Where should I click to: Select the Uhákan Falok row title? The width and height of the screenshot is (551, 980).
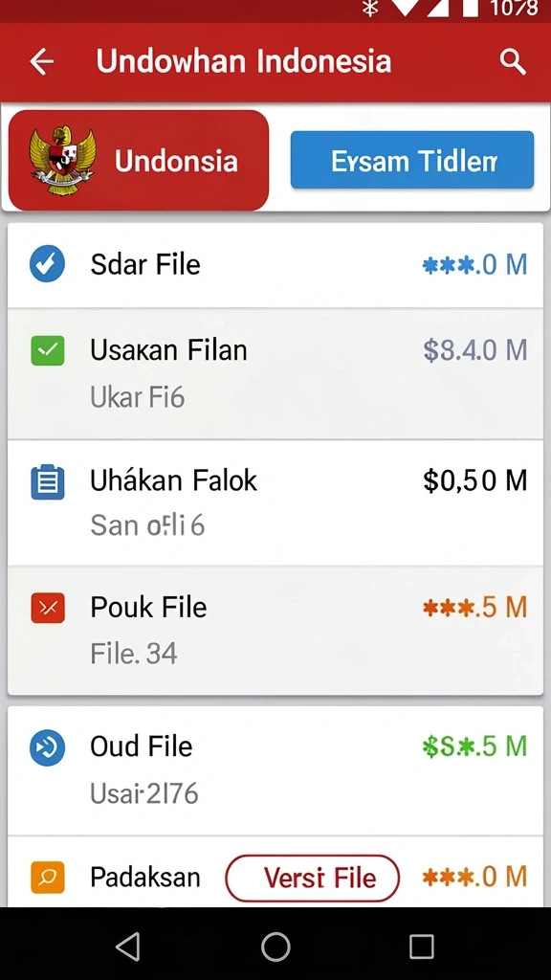point(174,480)
